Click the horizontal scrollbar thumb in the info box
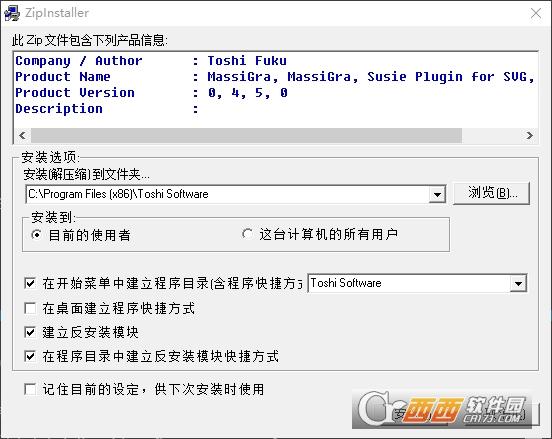The width and height of the screenshot is (552, 439). (x=246, y=136)
